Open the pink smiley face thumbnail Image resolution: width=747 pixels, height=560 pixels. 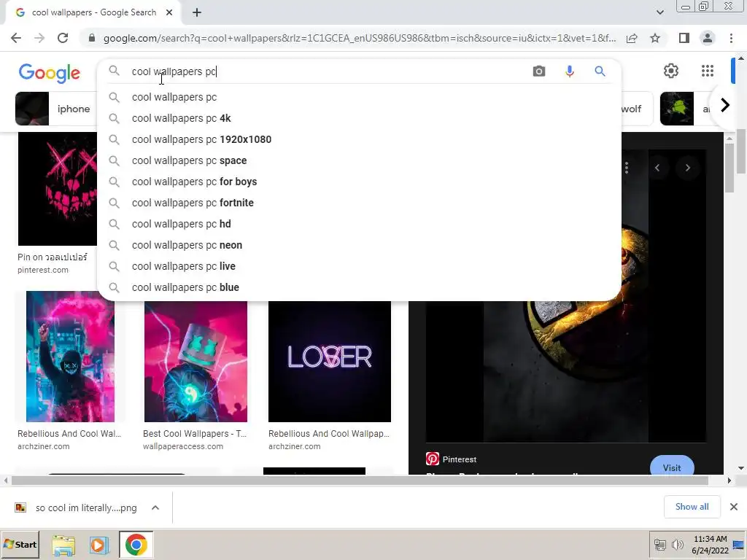click(58, 189)
